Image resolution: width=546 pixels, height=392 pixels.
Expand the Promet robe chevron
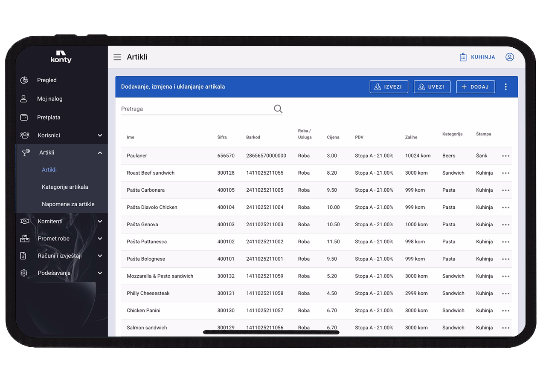pos(100,239)
